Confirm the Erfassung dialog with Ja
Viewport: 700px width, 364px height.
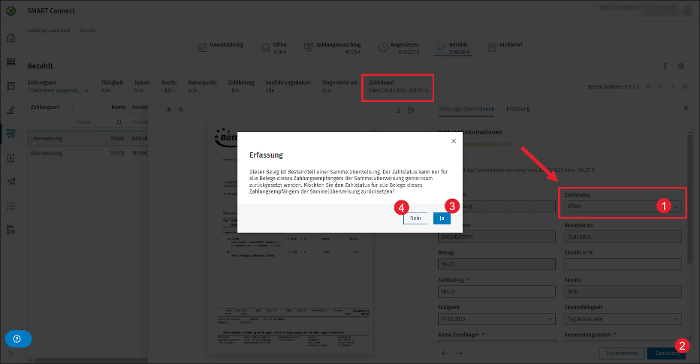point(442,218)
